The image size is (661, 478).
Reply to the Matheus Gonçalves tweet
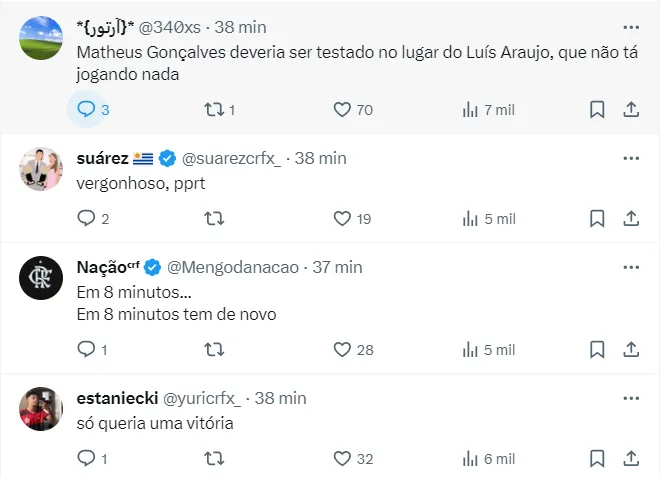click(86, 109)
